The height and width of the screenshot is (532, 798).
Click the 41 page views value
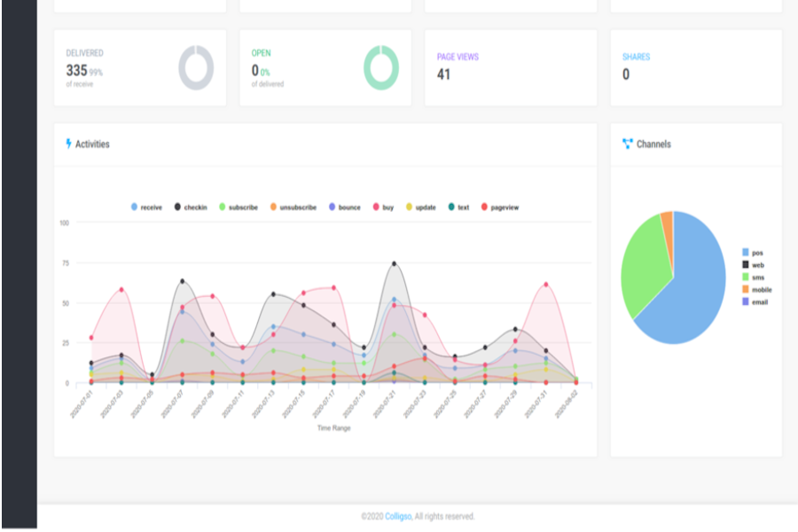coord(443,74)
